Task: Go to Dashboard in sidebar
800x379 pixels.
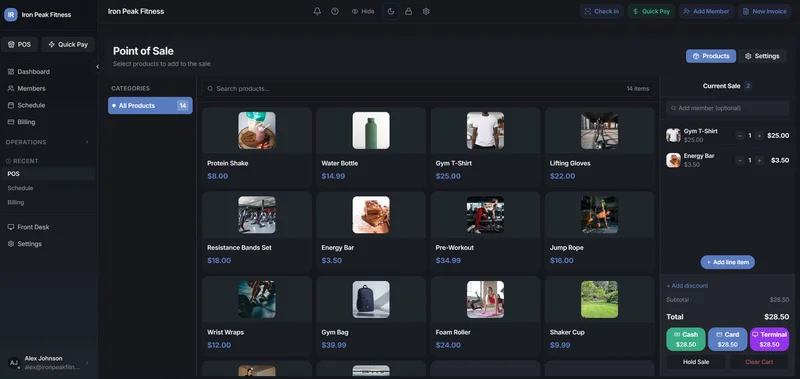Action: [48, 72]
